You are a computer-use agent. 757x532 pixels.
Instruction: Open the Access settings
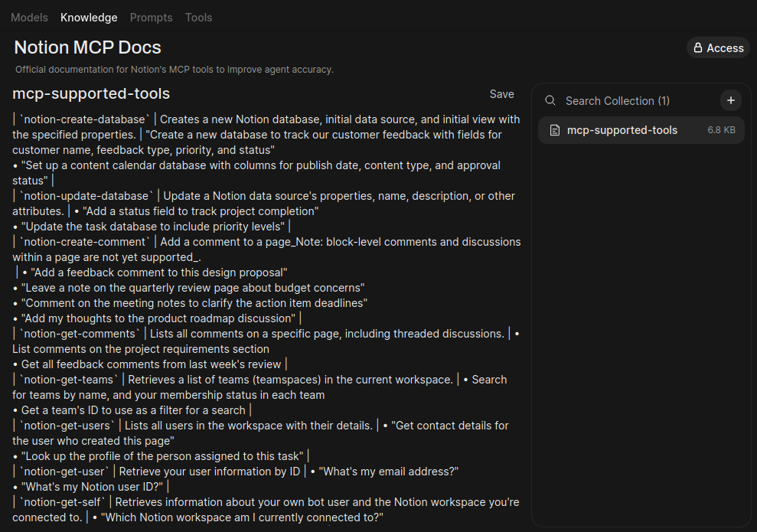click(x=718, y=47)
